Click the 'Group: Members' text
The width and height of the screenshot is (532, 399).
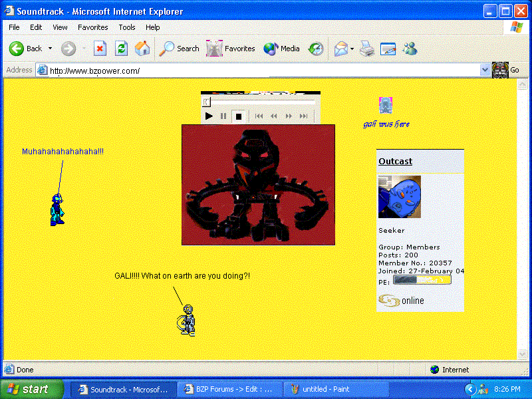(409, 247)
